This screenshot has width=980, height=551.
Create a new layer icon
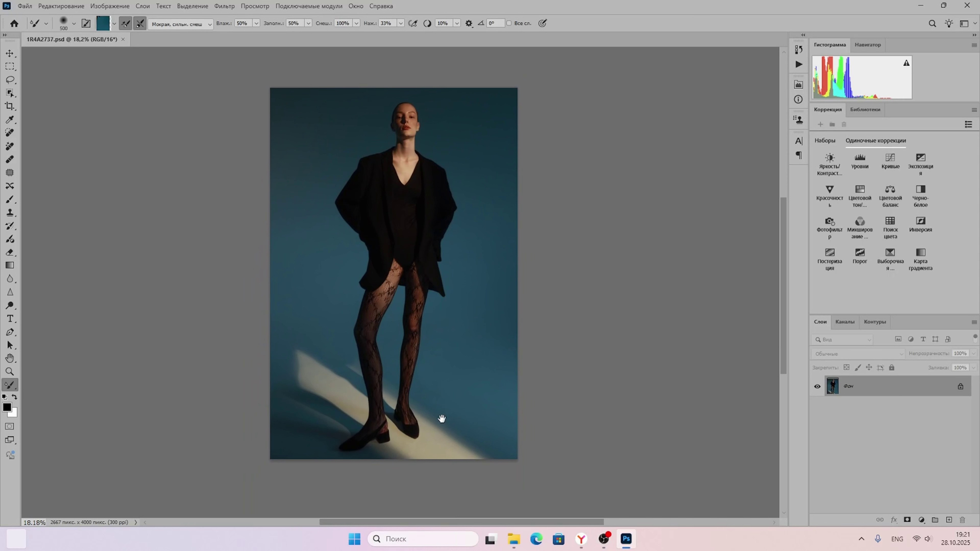coord(949,520)
